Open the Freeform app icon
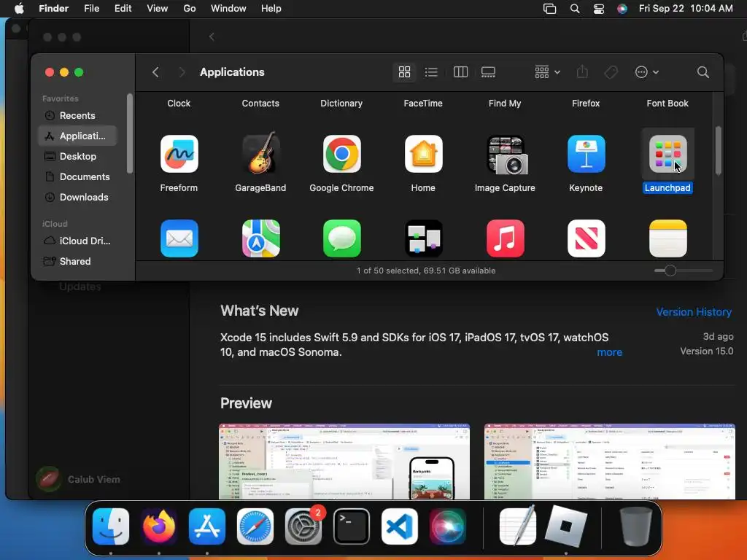 point(179,154)
